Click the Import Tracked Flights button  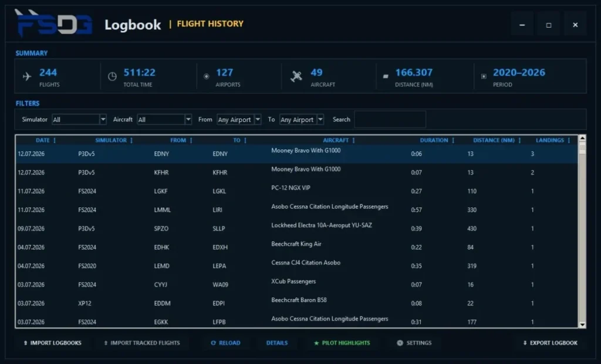click(141, 343)
